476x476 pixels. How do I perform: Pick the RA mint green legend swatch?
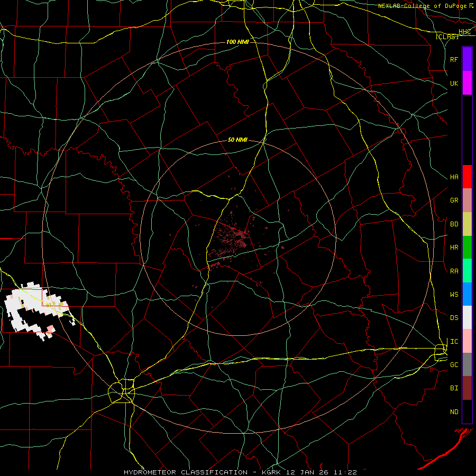(x=467, y=271)
